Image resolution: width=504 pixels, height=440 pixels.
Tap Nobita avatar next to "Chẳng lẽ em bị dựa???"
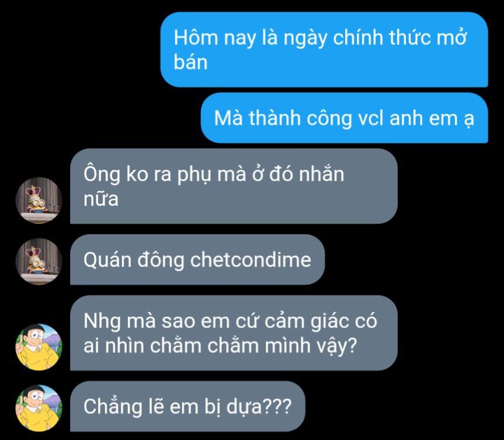click(x=39, y=408)
